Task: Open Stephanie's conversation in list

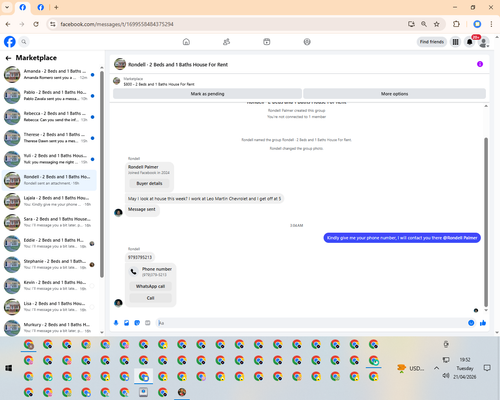Action: click(x=49, y=264)
